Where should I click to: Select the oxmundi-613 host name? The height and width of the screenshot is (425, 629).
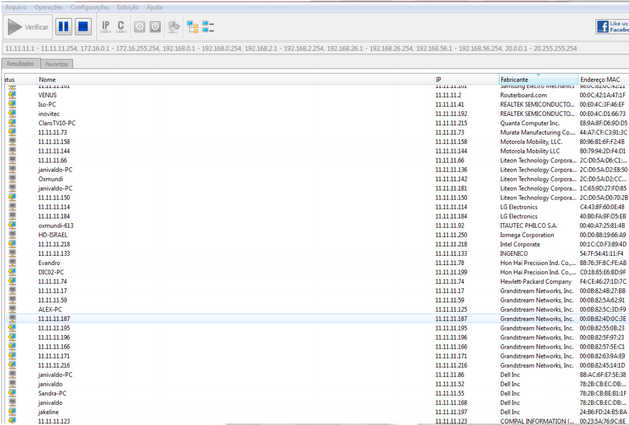pyautogui.click(x=56, y=226)
